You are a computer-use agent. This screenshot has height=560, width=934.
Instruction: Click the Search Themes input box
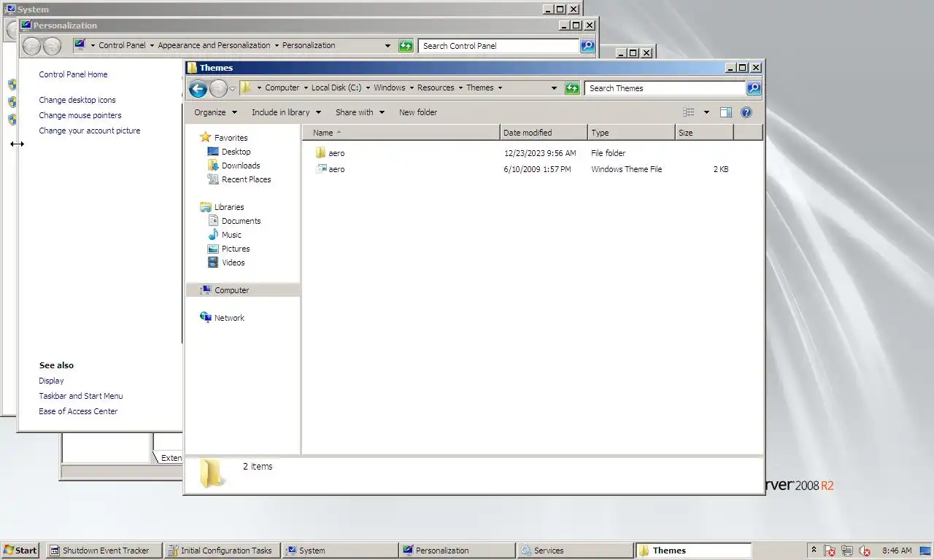[665, 88]
